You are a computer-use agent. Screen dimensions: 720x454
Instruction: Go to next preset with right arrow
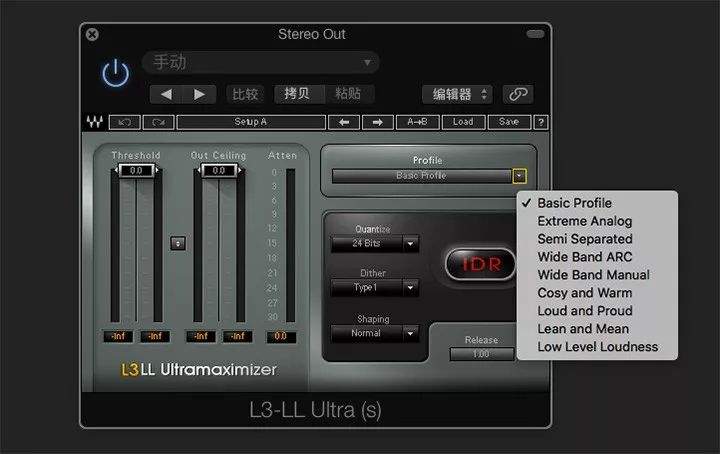(x=377, y=122)
